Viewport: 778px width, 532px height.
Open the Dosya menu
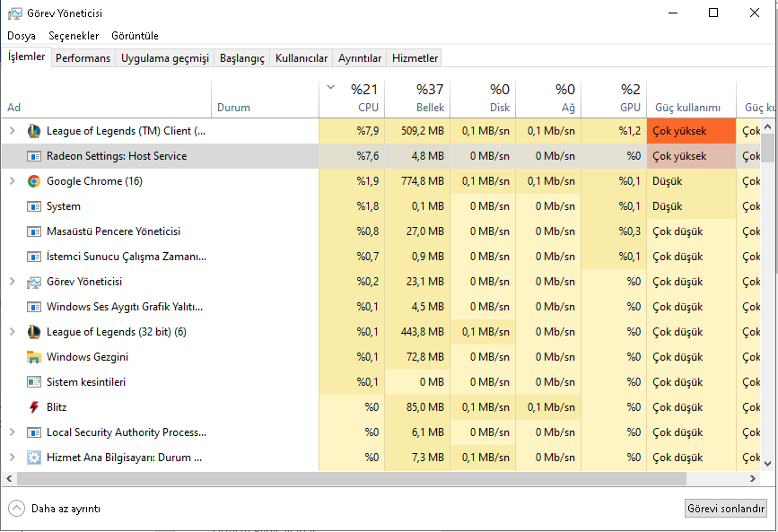coord(22,36)
